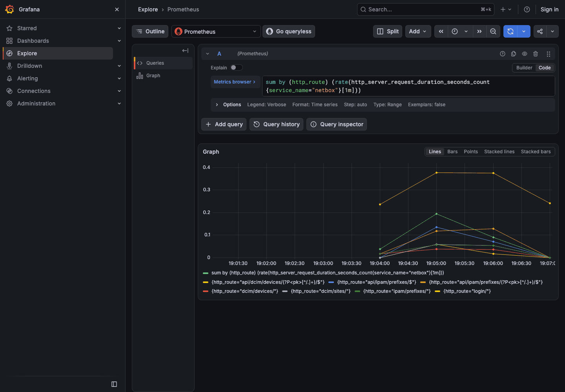565x392 pixels.
Task: Open the Query inspector
Action: tap(337, 124)
